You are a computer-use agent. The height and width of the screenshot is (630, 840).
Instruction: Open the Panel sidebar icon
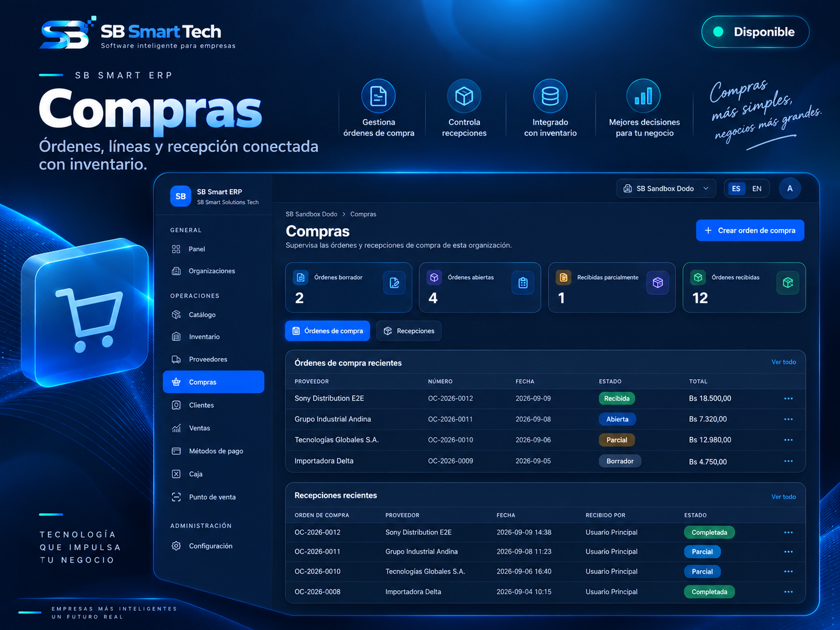176,249
